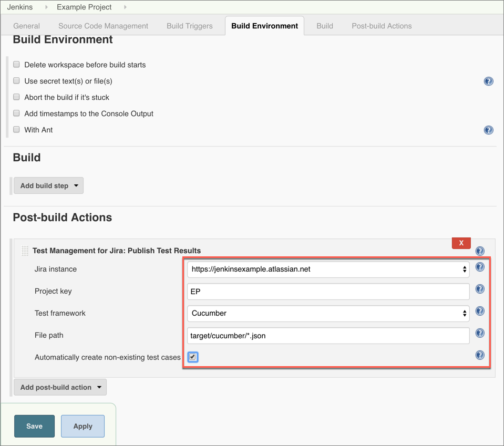This screenshot has width=504, height=446.
Task: Open help for Jira instance field
Action: click(x=480, y=267)
